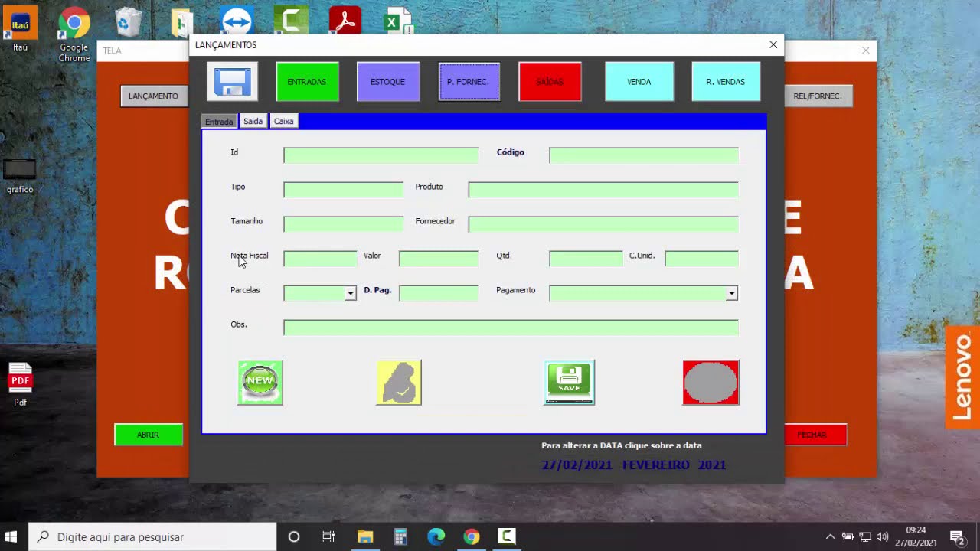Viewport: 980px width, 551px height.
Task: Click the ENTRADAS green button
Action: click(x=307, y=82)
